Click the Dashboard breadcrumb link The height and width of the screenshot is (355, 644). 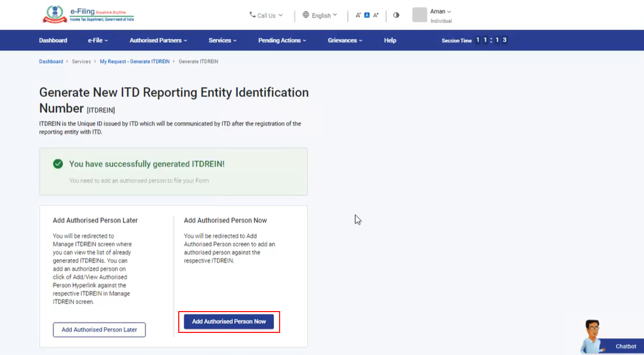click(51, 62)
